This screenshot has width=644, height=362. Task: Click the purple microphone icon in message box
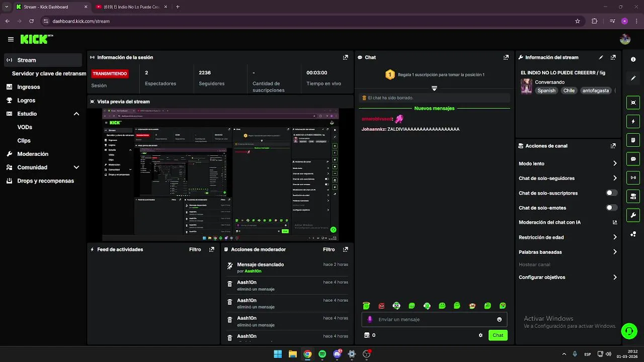tap(370, 319)
